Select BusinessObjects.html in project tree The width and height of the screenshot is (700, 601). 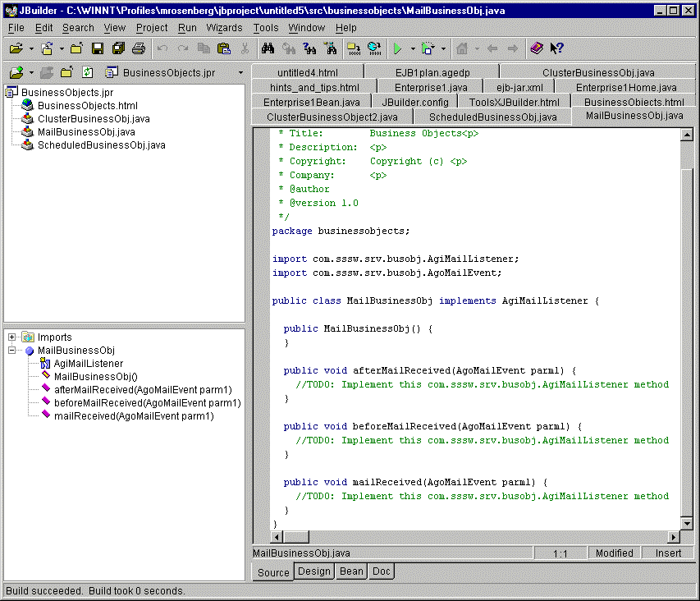(88, 106)
